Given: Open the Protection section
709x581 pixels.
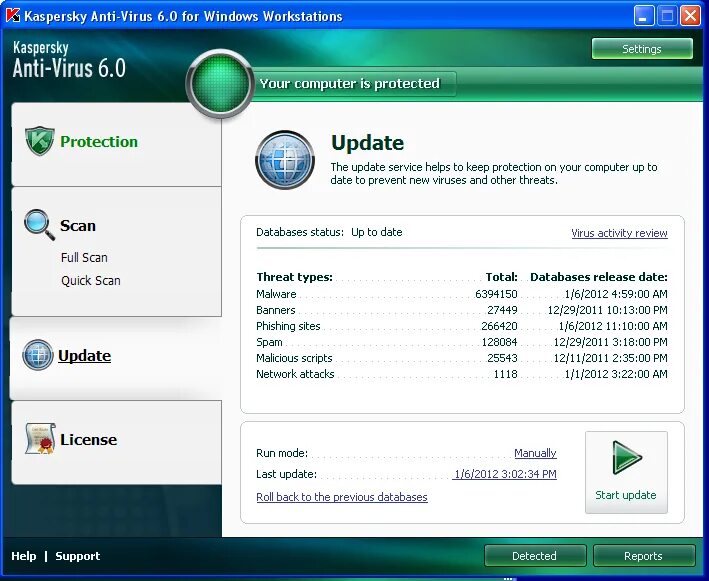Looking at the screenshot, I should [99, 142].
